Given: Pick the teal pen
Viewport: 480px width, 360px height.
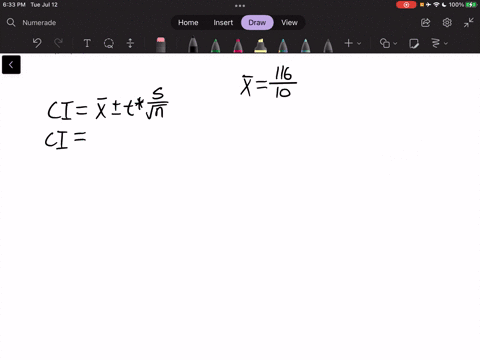Looking at the screenshot, I should pyautogui.click(x=305, y=45).
